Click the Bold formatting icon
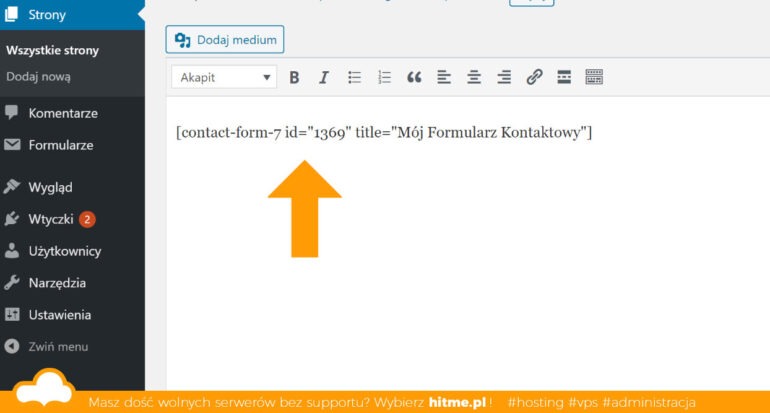This screenshot has width=770, height=413. tap(294, 77)
